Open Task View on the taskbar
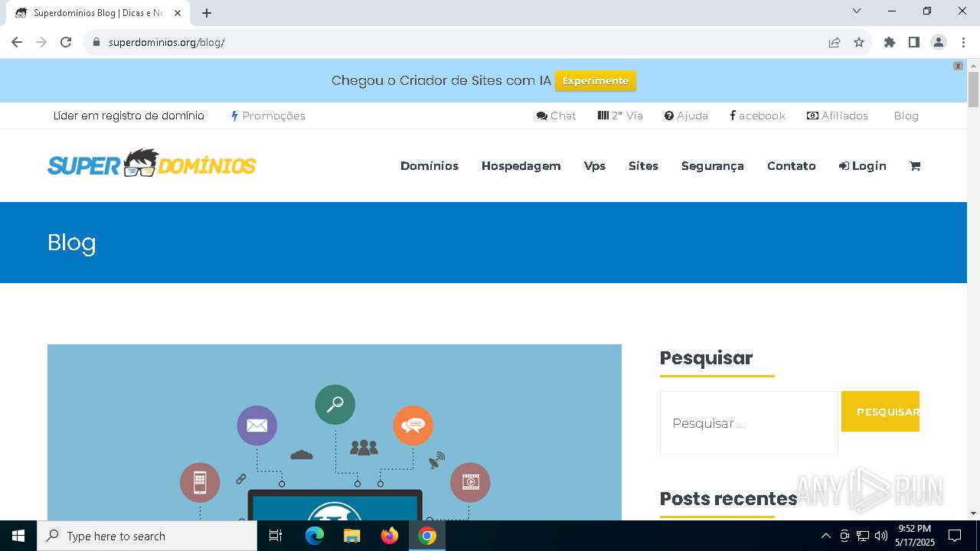The height and width of the screenshot is (551, 980). pos(276,536)
